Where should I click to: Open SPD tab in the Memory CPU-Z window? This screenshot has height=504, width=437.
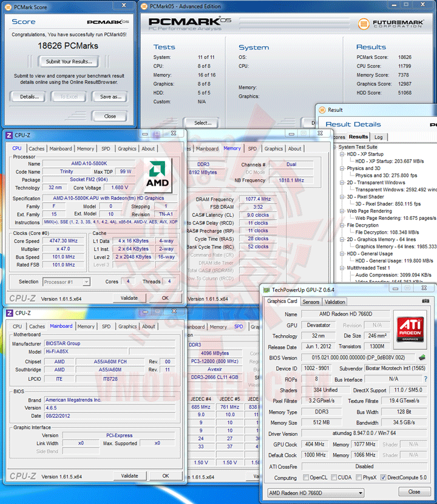coord(252,149)
